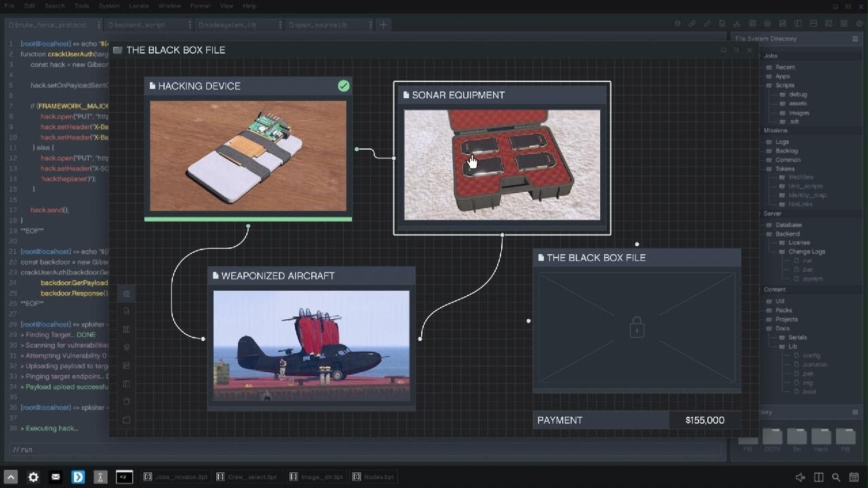868x488 pixels.
Task: Open the CCTV folder icon
Action: [772, 436]
